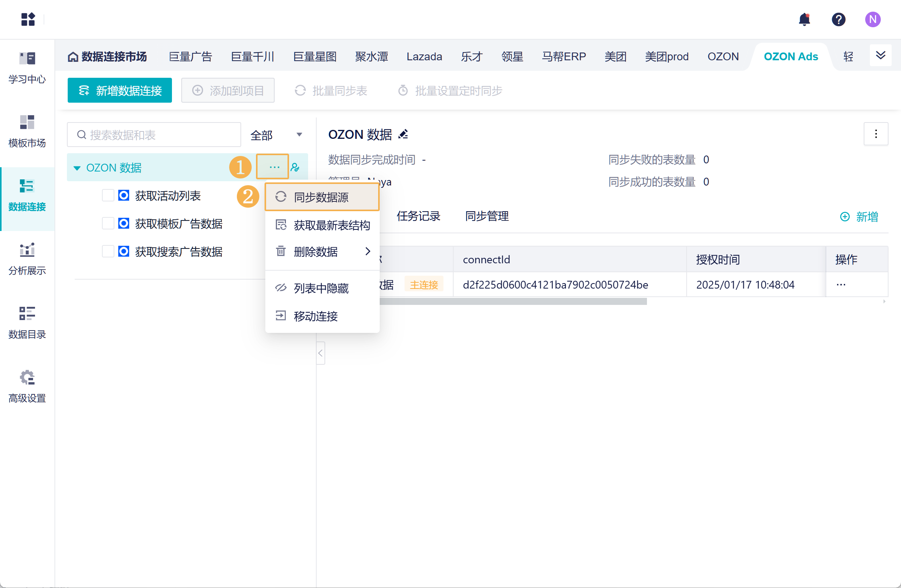Click the 搜索数据和表 search field
This screenshot has height=588, width=901.
pyautogui.click(x=154, y=135)
